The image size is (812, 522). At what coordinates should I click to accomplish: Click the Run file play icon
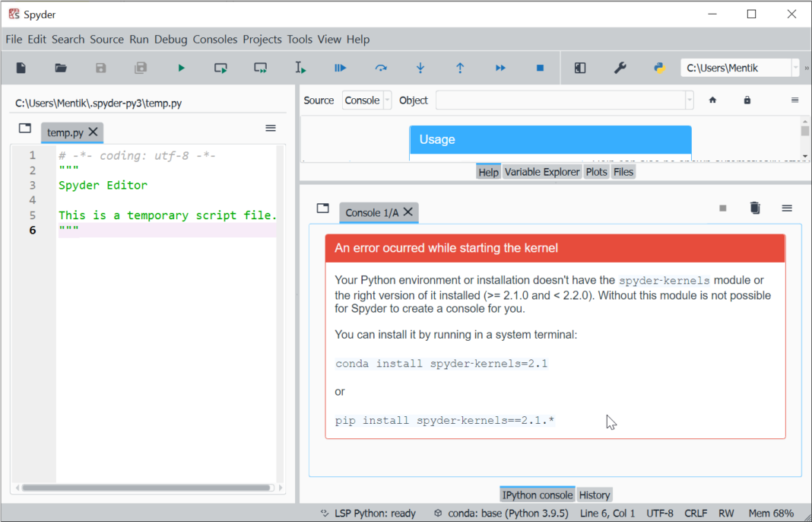[181, 68]
